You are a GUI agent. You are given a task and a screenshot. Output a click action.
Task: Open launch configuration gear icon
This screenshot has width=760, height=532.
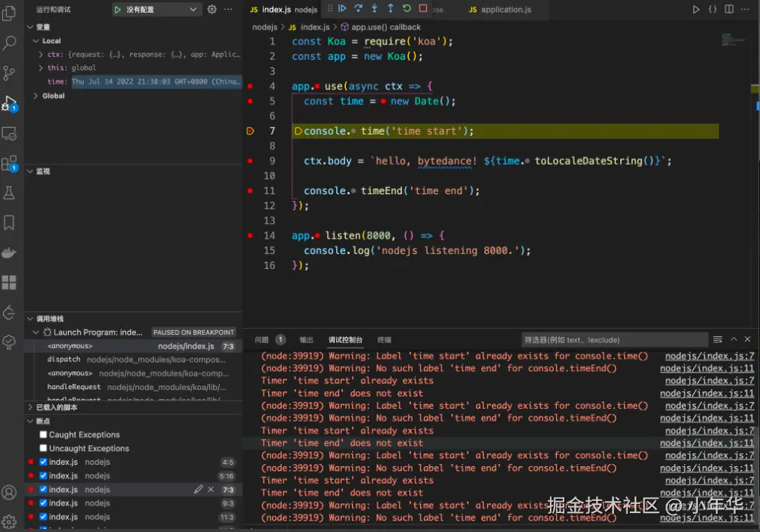tap(212, 9)
